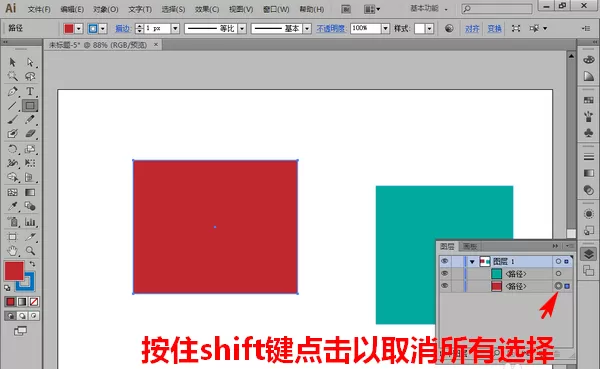Select the Lasso tool
Image resolution: width=600 pixels, height=369 pixels.
pos(30,76)
